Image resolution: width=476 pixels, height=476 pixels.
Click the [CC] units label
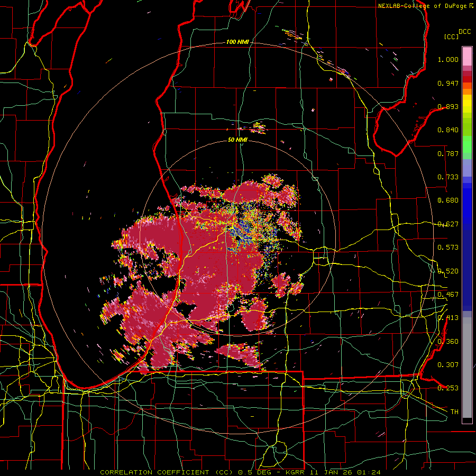point(452,36)
